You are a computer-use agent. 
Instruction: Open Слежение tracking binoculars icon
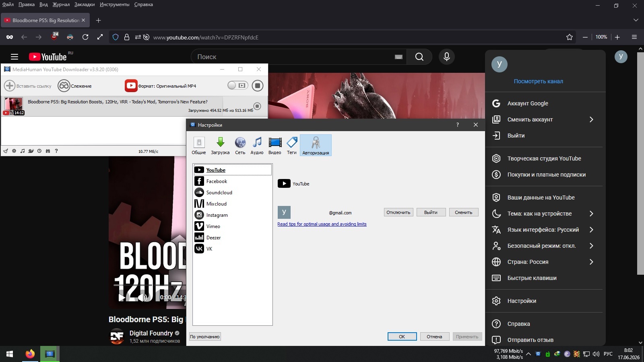64,86
